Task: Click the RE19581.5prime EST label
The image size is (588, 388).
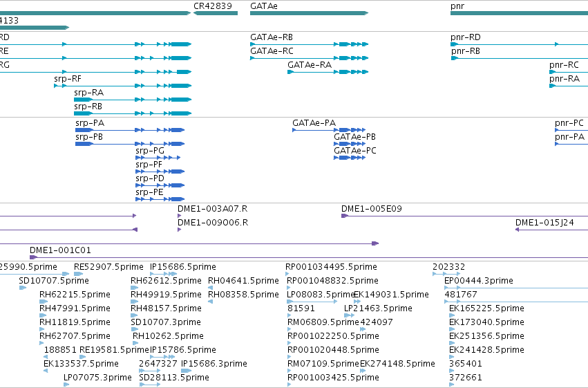Action: 115,351
